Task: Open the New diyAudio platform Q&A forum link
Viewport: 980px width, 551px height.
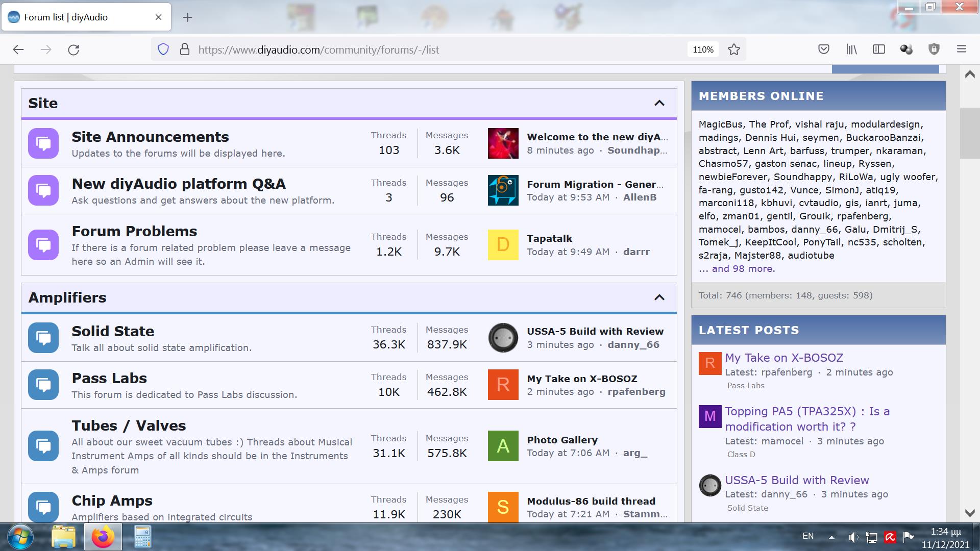Action: click(x=179, y=184)
